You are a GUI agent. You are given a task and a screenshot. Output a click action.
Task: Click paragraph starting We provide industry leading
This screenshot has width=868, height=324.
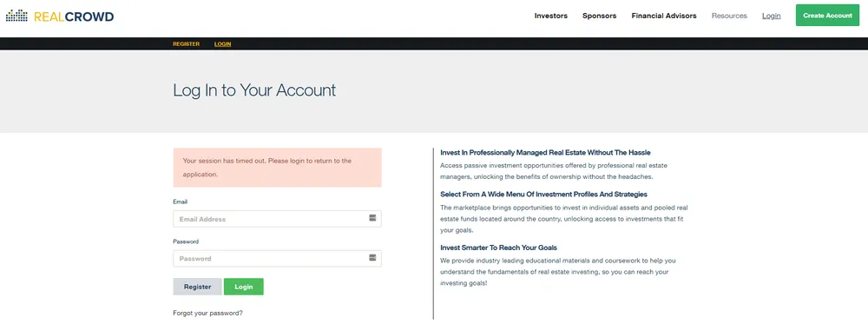coord(558,271)
